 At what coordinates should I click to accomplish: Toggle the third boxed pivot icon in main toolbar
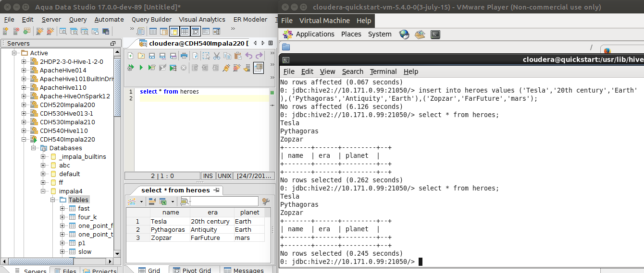click(196, 31)
